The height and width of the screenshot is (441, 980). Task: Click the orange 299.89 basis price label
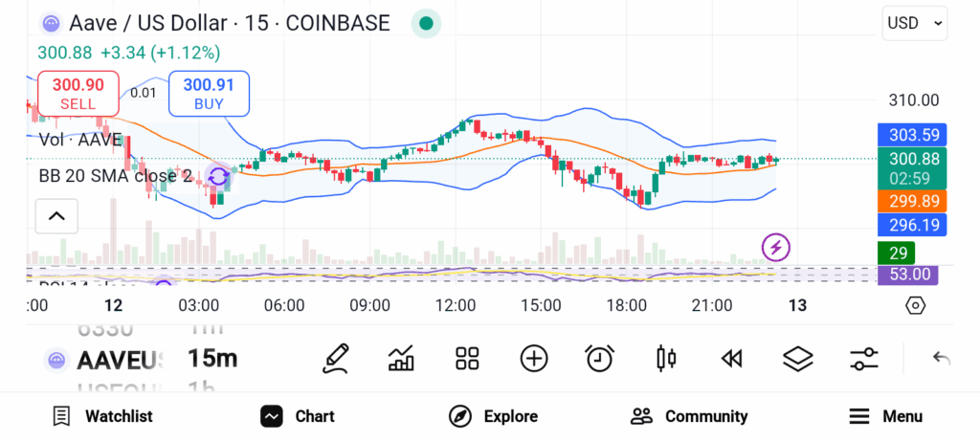pyautogui.click(x=912, y=201)
